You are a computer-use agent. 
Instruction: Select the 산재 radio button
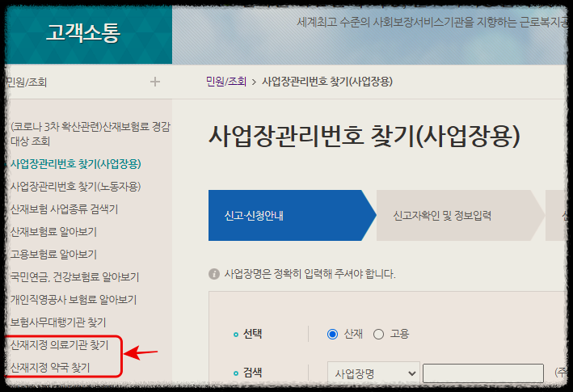point(332,334)
